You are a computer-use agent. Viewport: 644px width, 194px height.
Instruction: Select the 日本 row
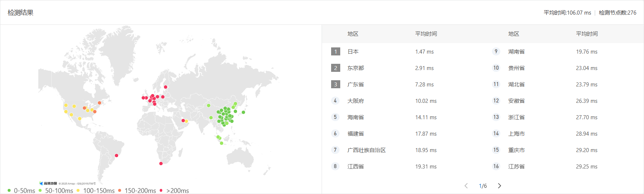402,51
